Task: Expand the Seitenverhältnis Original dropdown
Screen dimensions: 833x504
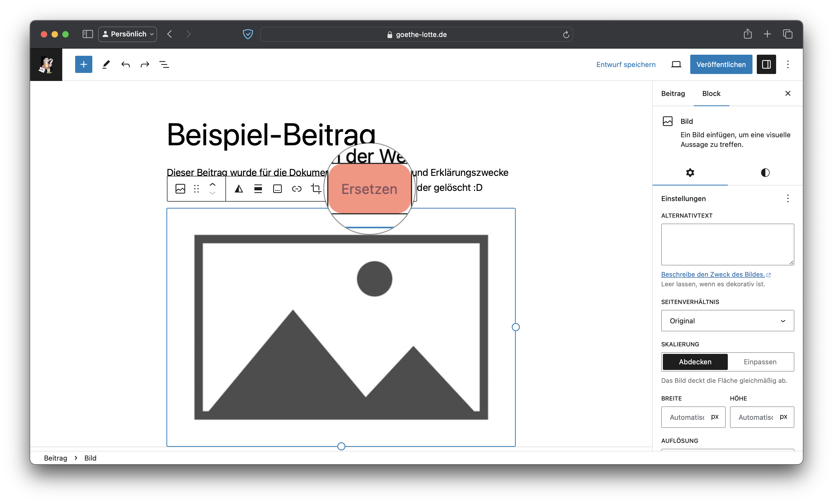Action: (x=727, y=321)
